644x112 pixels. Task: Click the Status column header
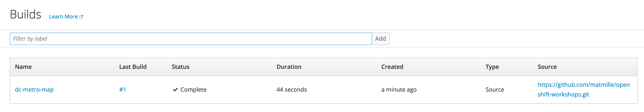(181, 67)
